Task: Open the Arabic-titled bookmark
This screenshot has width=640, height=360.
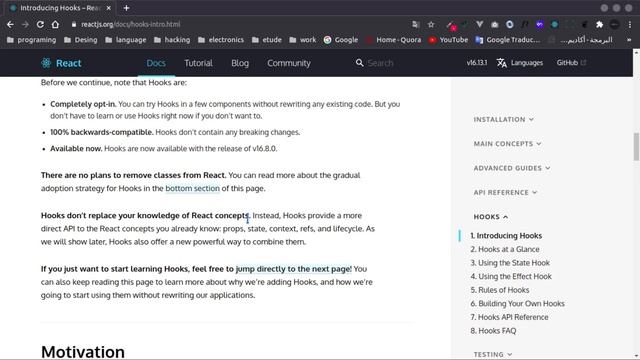Action: tap(580, 40)
